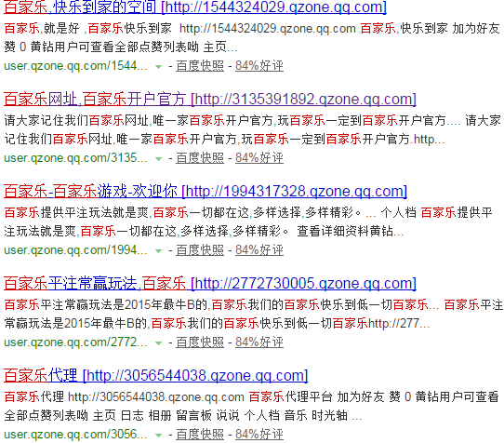The height and width of the screenshot is (443, 504).
Task: Open the 百家乐代理 3056544038 result title
Action: tap(156, 375)
